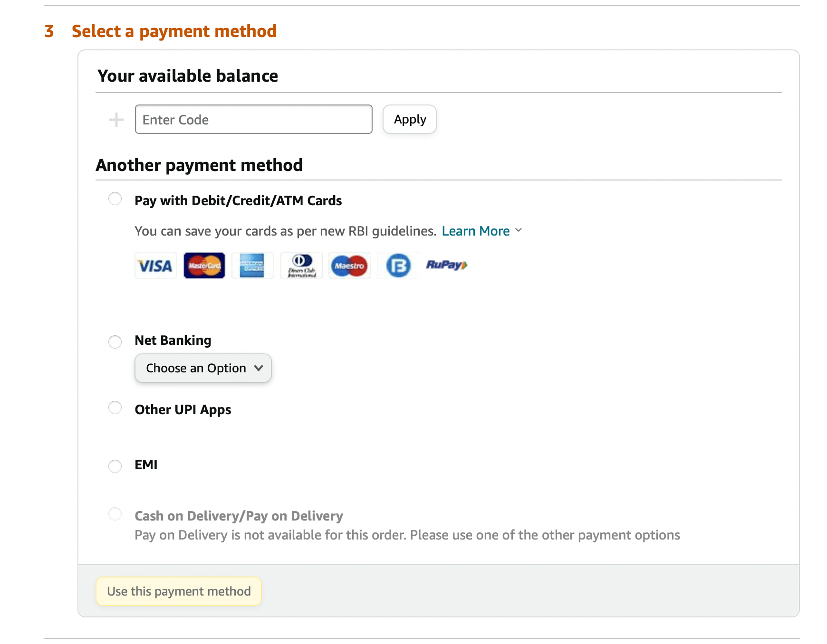Open the Learn More link on RBI guidelines
The height and width of the screenshot is (644, 827).
[x=475, y=231]
